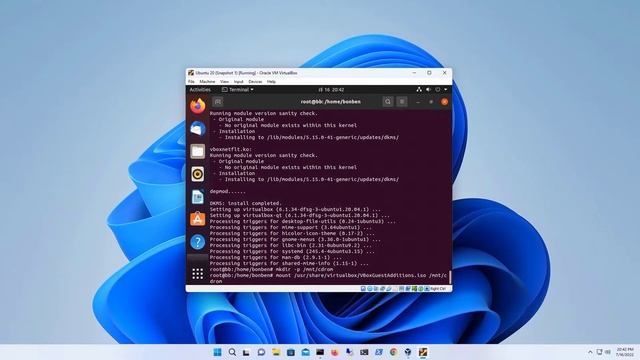Open the Ubuntu clock and calendar
Screen dimensions: 640x360
pos(331,89)
